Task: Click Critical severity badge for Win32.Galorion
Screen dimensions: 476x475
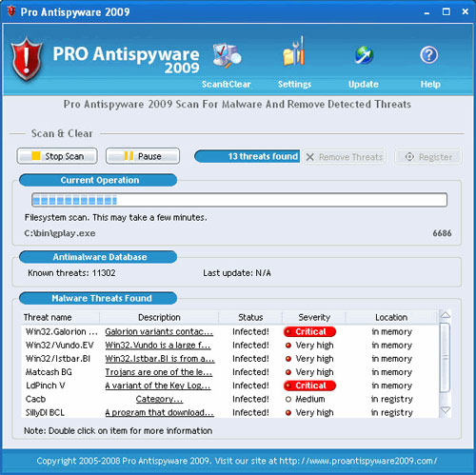Action: coord(309,331)
